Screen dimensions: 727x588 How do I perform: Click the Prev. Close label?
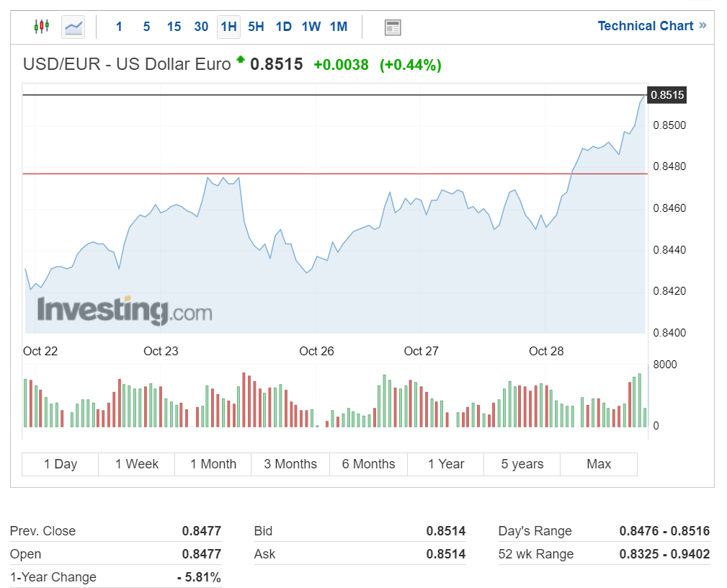pyautogui.click(x=43, y=531)
